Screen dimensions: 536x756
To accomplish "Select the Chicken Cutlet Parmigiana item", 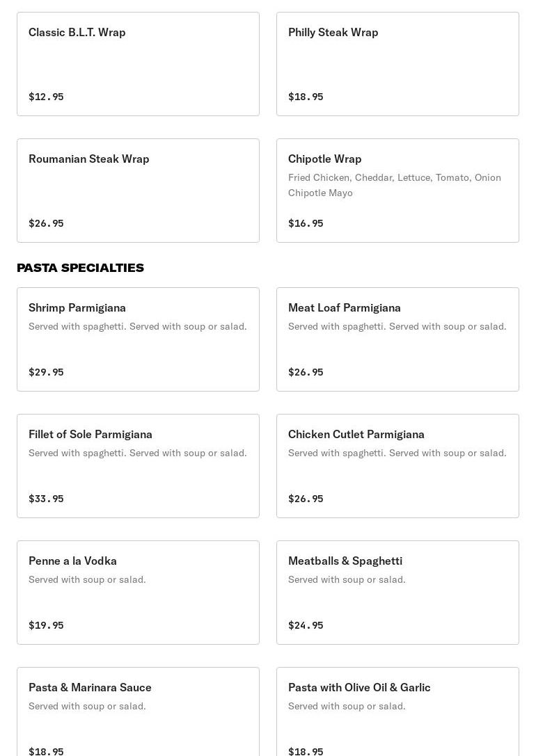I will [x=397, y=465].
